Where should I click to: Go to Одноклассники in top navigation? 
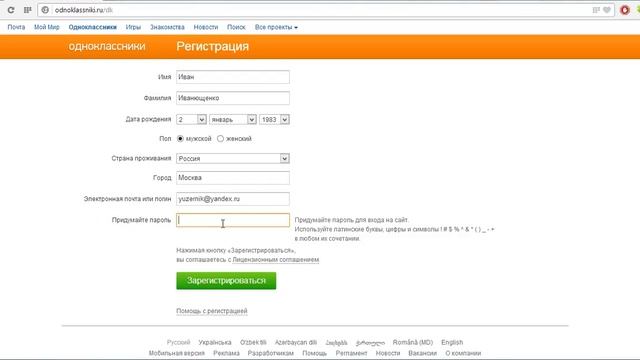pos(93,27)
